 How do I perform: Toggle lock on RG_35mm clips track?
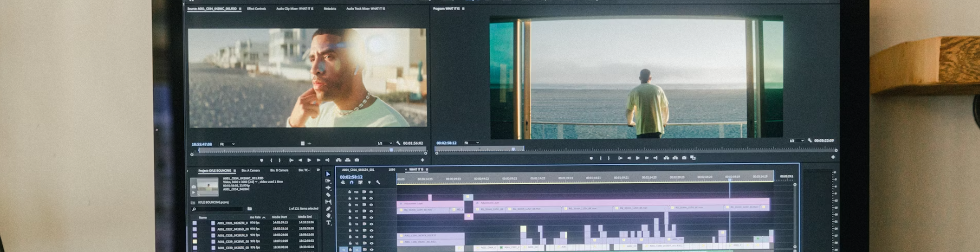(349, 211)
